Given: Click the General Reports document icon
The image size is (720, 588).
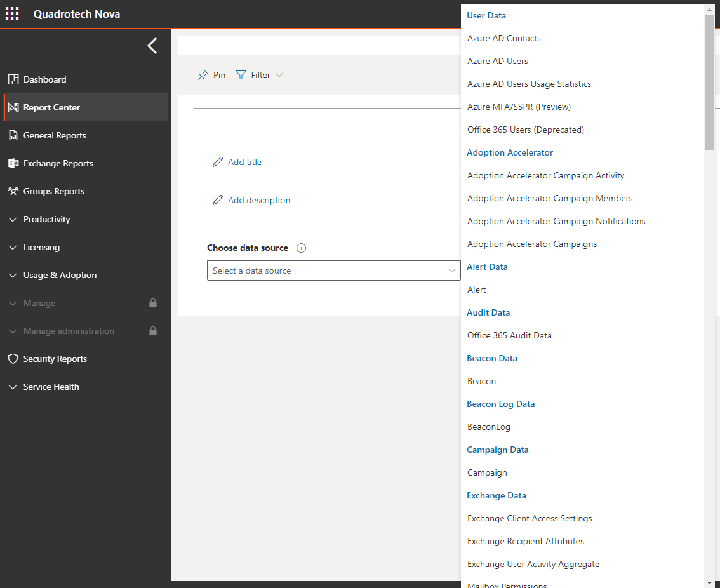Looking at the screenshot, I should click(13, 135).
